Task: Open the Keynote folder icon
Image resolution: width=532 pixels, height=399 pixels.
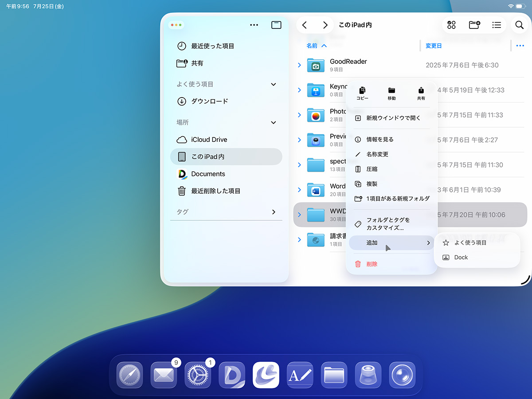Action: pyautogui.click(x=316, y=90)
